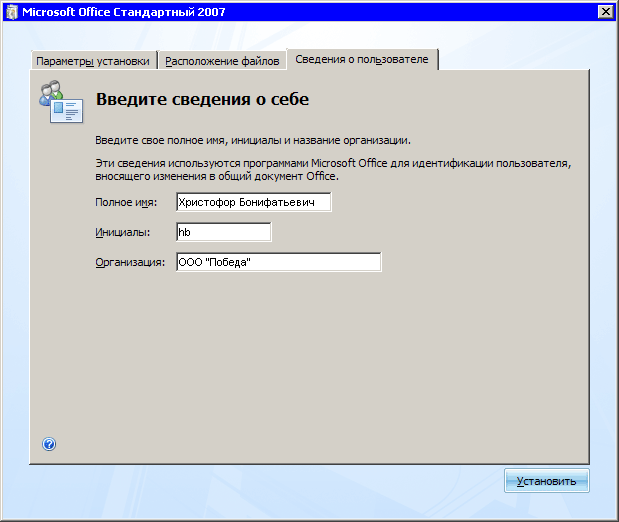Switch to the Параметры установки tab
This screenshot has height=522, width=619.
pos(93,61)
